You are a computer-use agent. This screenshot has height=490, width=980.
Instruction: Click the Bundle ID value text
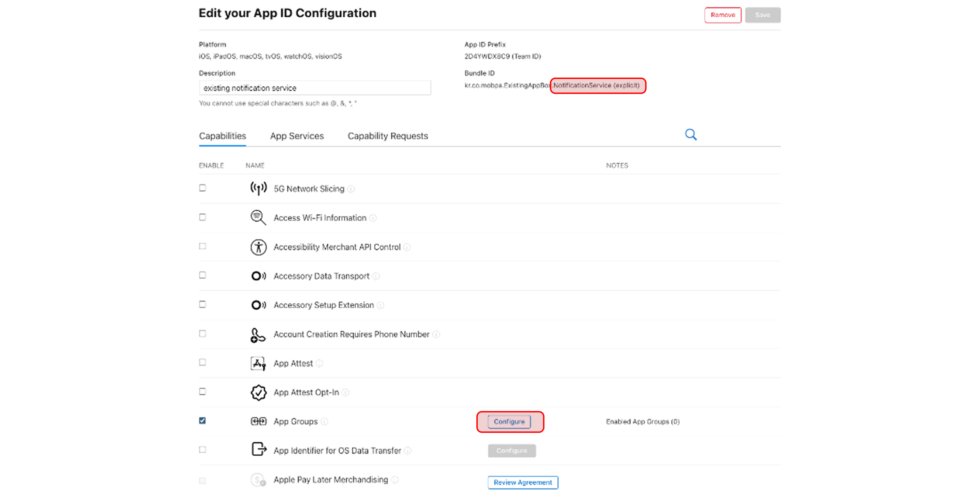(552, 86)
